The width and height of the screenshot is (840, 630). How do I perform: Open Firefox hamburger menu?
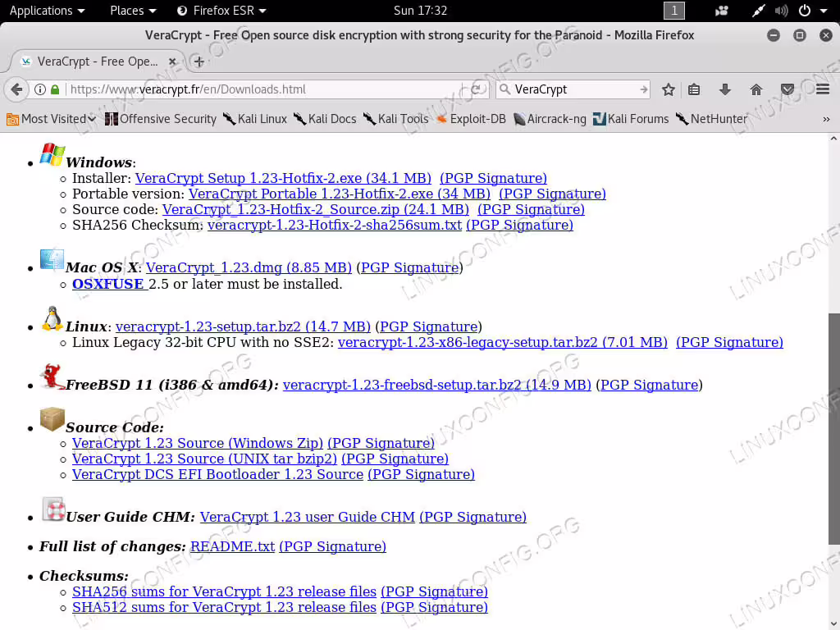click(x=823, y=89)
